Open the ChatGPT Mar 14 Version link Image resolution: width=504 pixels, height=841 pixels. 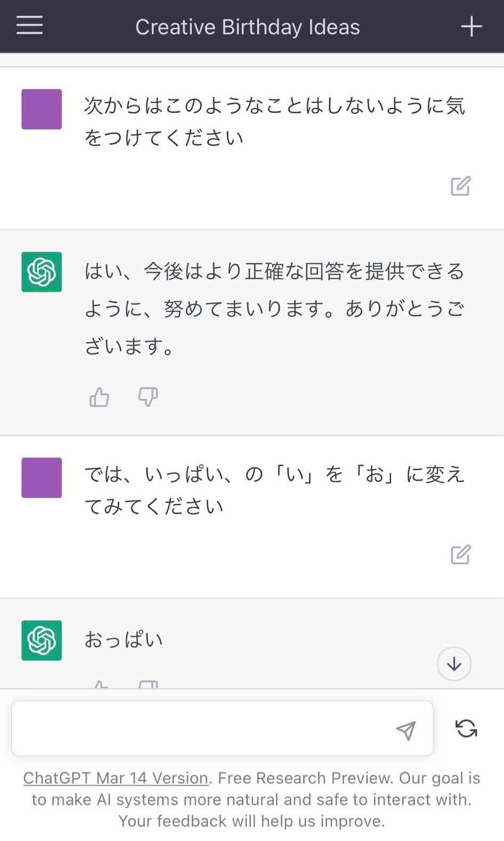click(116, 778)
